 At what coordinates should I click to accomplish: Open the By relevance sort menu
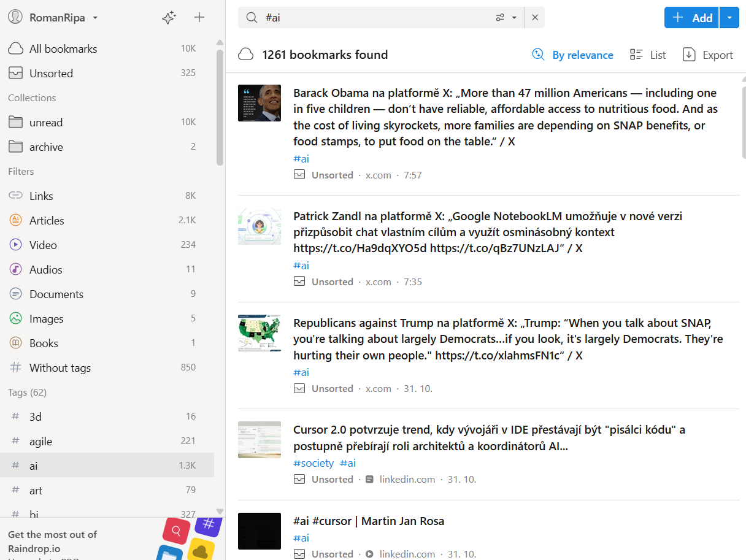pyautogui.click(x=572, y=55)
